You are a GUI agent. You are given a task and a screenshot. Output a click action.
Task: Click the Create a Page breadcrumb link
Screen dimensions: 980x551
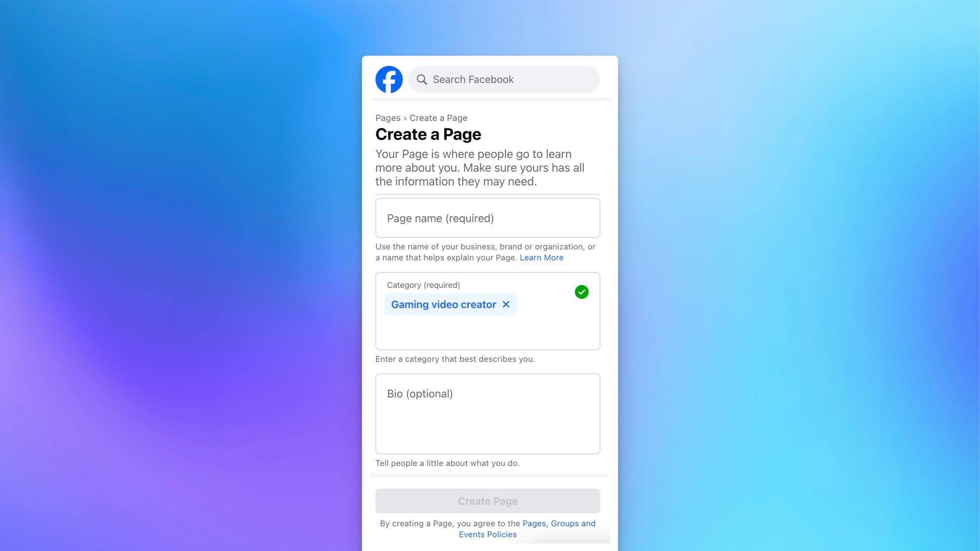(x=438, y=118)
